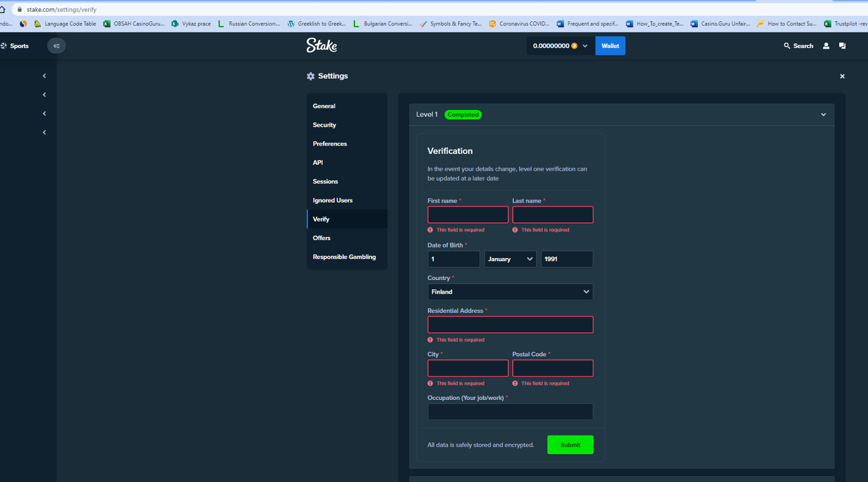This screenshot has height=482, width=868.
Task: Click the Stake logo in header
Action: (321, 45)
